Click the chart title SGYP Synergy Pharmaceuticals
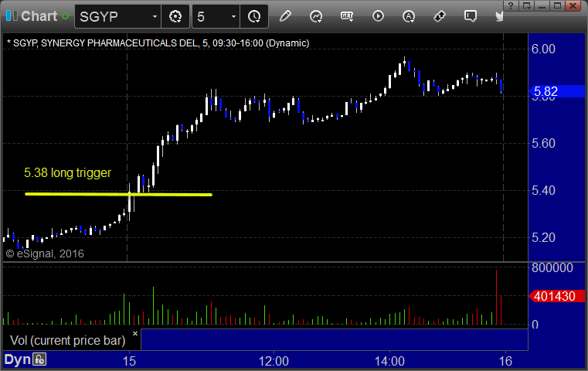588x371 pixels. point(158,43)
